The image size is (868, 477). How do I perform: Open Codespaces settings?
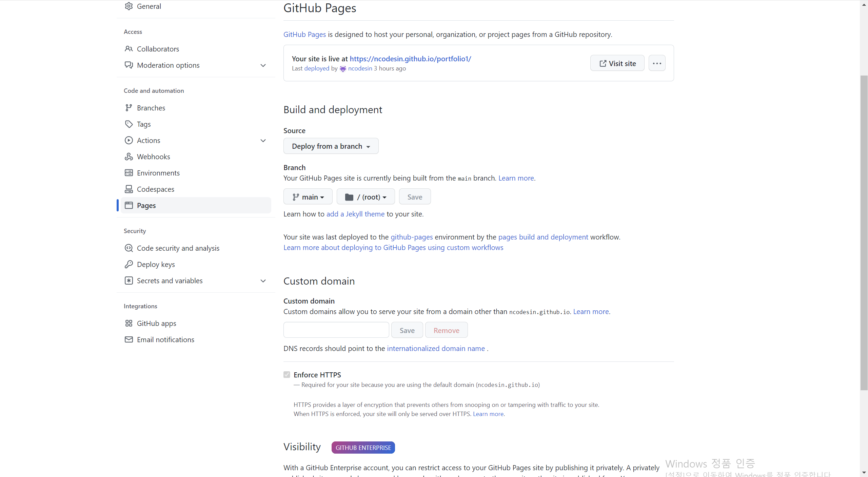coord(196,189)
